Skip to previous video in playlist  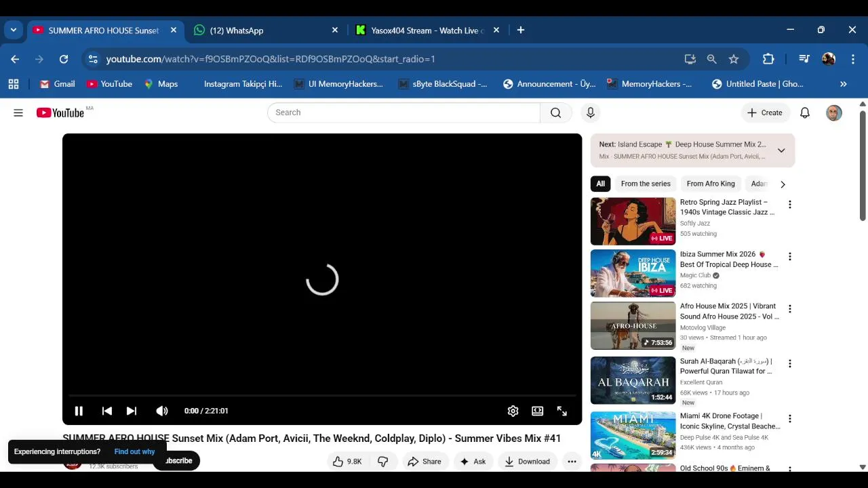(106, 411)
